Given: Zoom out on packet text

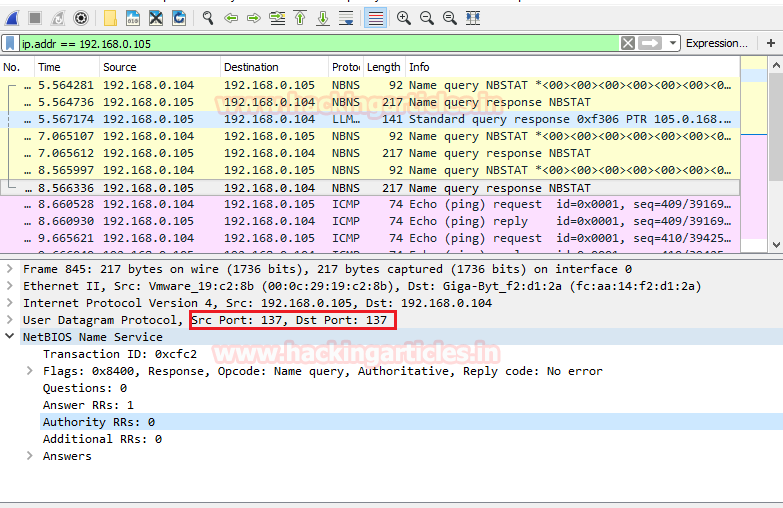Looking at the screenshot, I should click(x=426, y=18).
